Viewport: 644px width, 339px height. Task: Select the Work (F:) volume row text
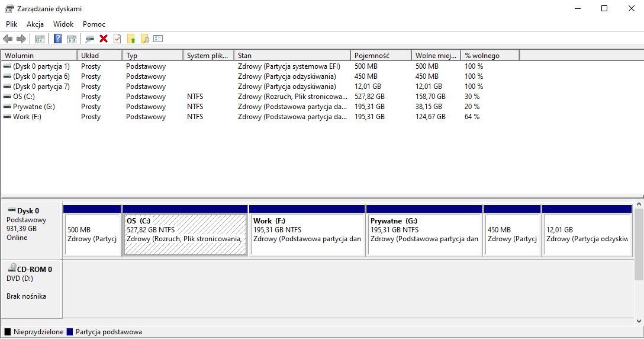pos(27,117)
